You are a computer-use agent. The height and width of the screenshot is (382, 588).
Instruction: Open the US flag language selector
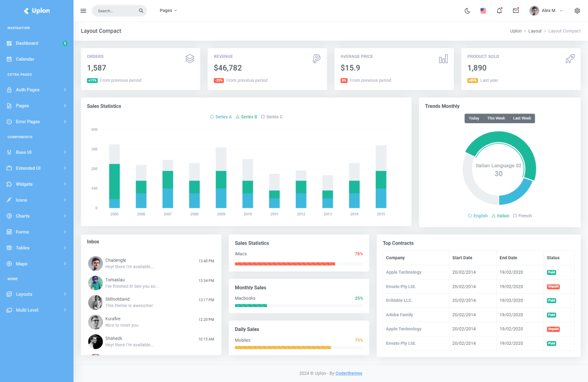coord(483,11)
